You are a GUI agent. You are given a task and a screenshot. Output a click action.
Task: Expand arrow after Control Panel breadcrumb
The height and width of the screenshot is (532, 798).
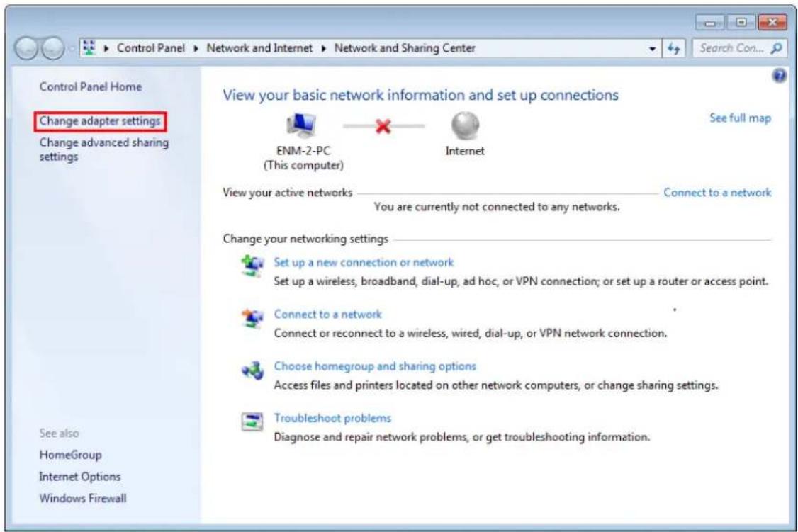[x=196, y=48]
